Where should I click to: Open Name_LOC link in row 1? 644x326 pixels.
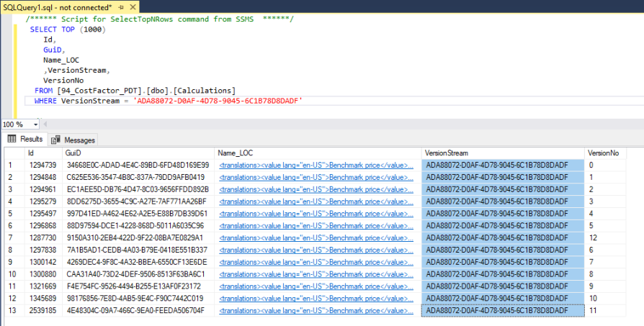(316, 166)
